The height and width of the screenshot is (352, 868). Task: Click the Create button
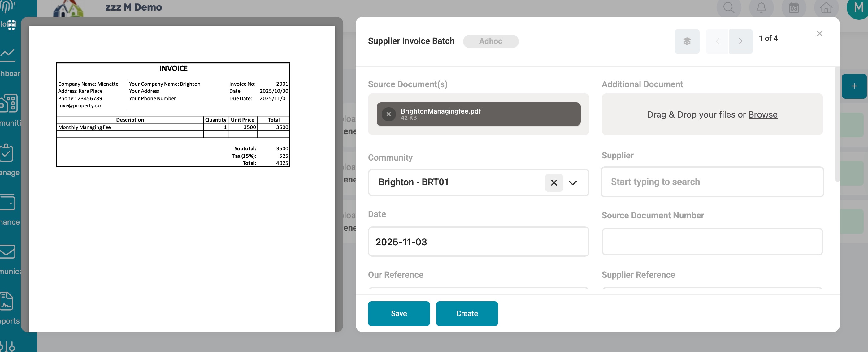pyautogui.click(x=467, y=313)
